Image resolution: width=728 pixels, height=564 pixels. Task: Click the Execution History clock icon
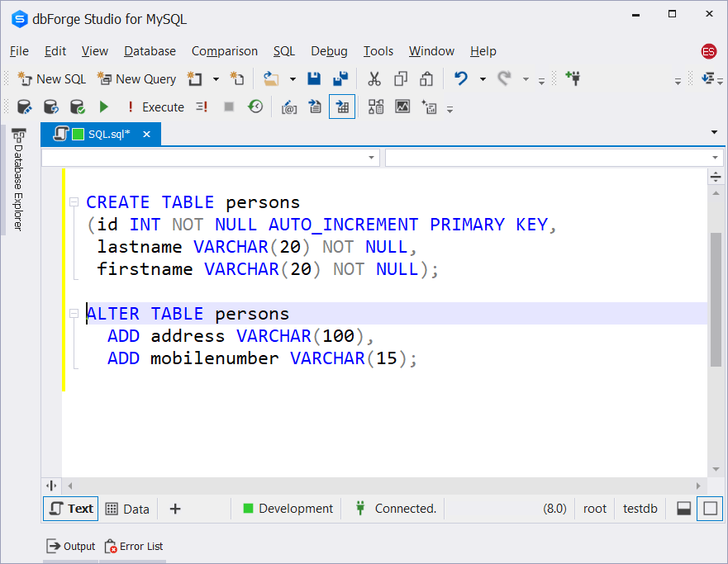(255, 107)
